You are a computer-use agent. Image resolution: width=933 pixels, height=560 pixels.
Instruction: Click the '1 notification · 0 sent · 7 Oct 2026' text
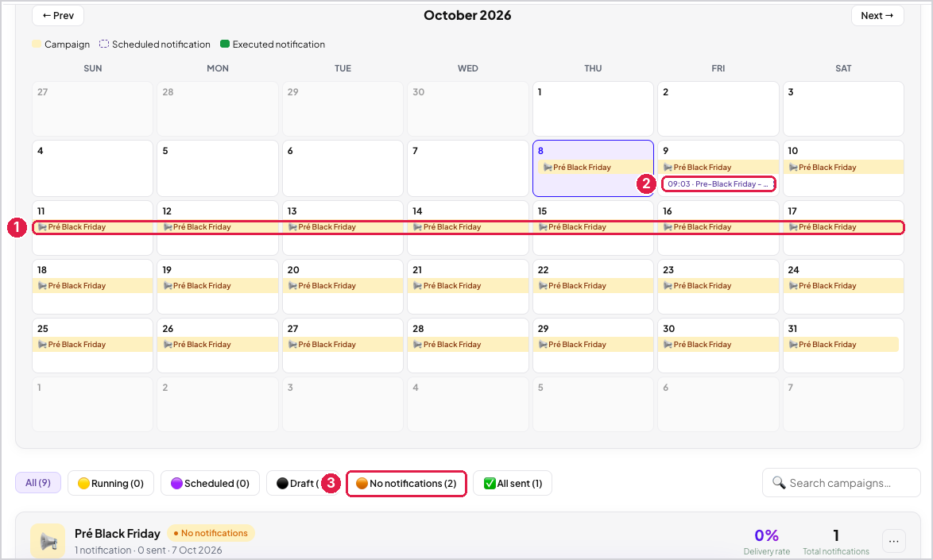[148, 550]
